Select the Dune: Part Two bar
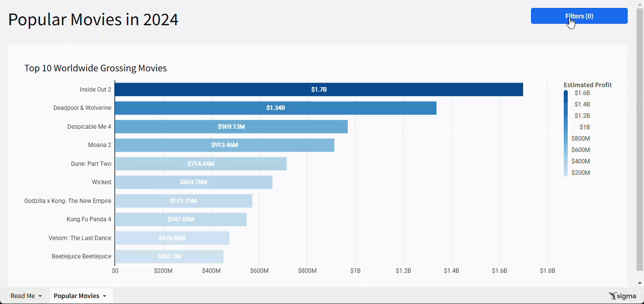Image resolution: width=644 pixels, height=304 pixels. (x=201, y=164)
